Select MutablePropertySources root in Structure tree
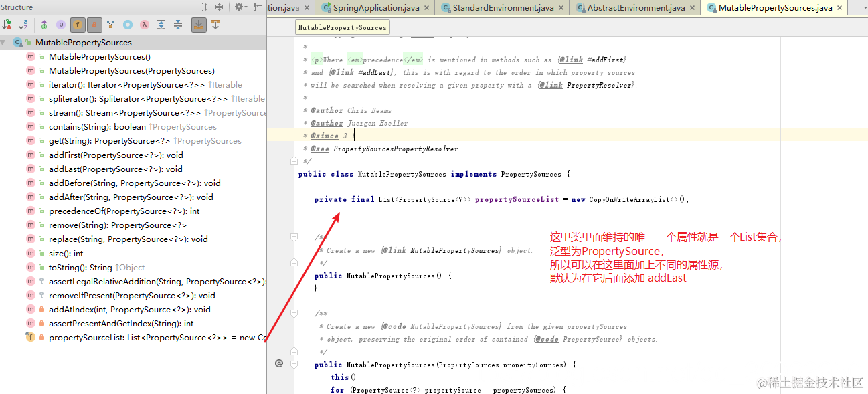 84,43
